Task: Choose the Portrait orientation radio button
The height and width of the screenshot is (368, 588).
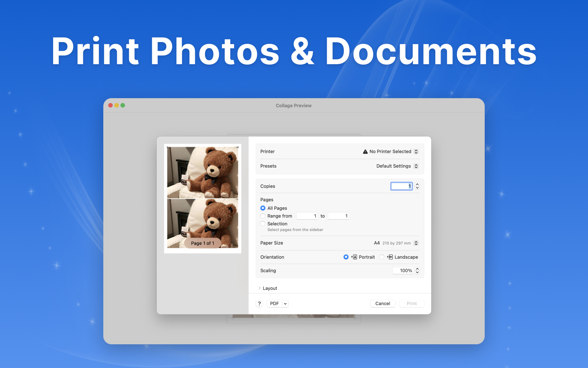Action: (346, 257)
